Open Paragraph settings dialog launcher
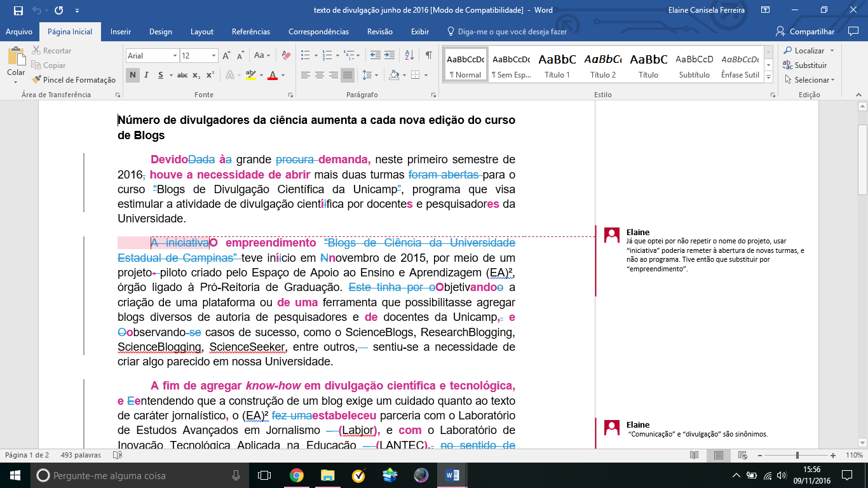Screen dimensions: 868x488 coord(435,95)
